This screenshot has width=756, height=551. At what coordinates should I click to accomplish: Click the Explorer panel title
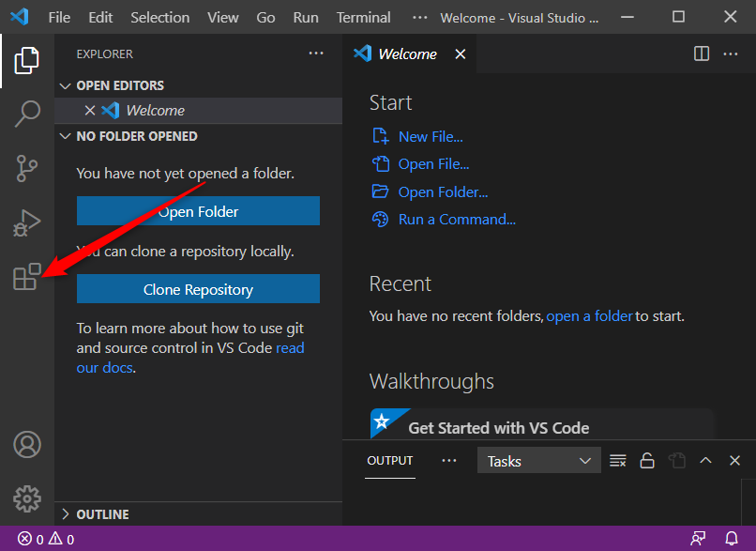pos(105,54)
